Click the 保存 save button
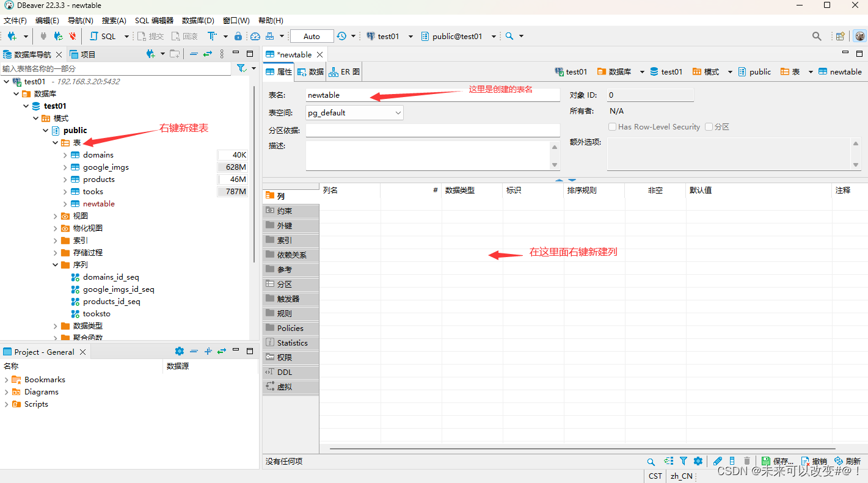Image resolution: width=868 pixels, height=483 pixels. (x=778, y=461)
